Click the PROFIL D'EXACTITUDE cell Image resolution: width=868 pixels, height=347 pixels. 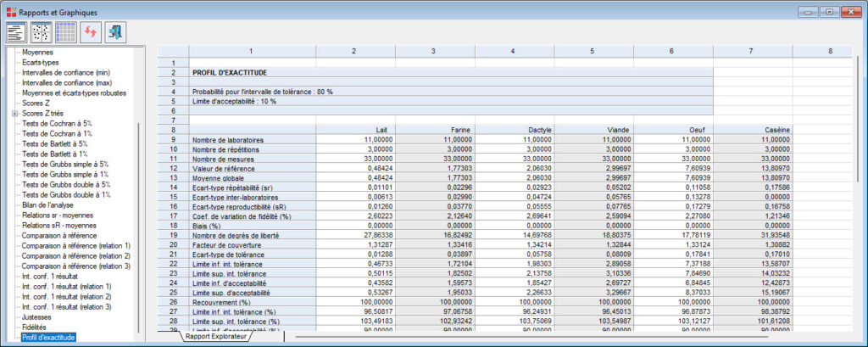click(451, 73)
